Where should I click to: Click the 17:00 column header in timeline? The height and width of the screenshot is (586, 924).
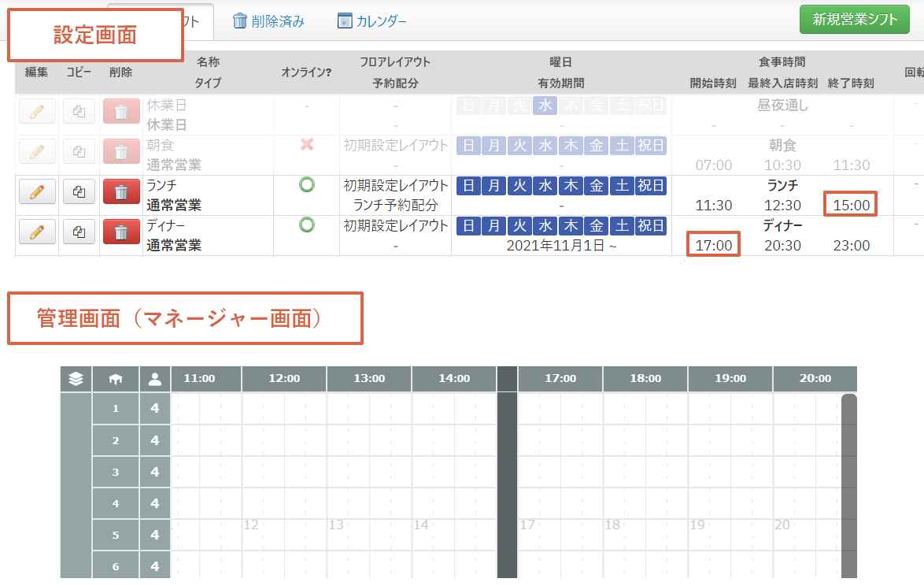[560, 379]
